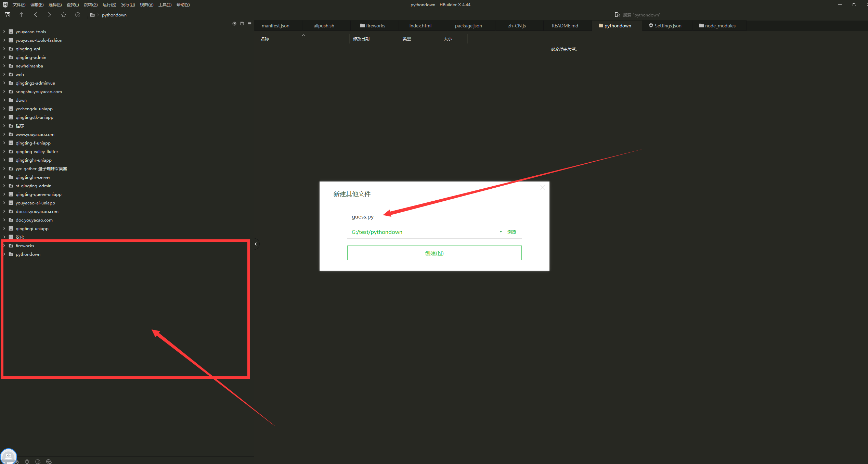Click the 创建(N) button
The height and width of the screenshot is (464, 868).
tap(434, 253)
